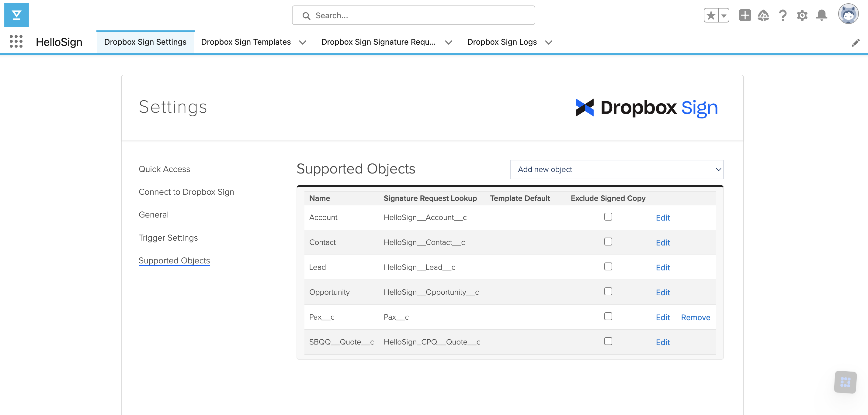The height and width of the screenshot is (415, 868).
Task: Check Exclude Signed Copy for Account
Action: pos(608,217)
